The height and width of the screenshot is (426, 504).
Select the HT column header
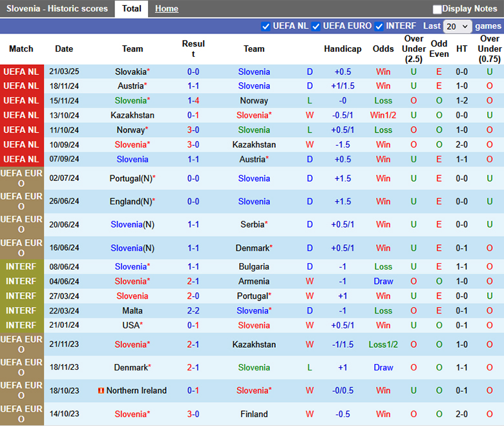[x=461, y=49]
